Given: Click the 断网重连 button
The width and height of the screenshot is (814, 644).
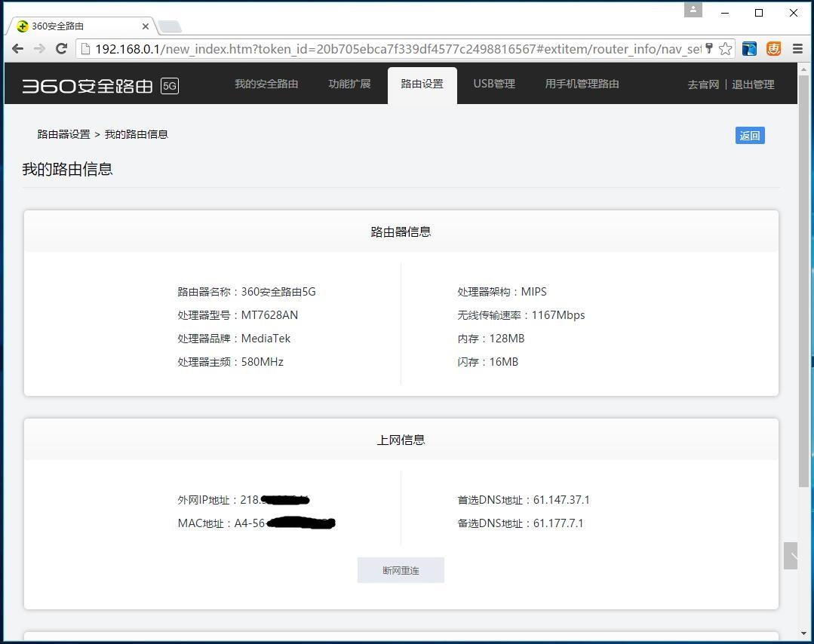Looking at the screenshot, I should tap(401, 570).
